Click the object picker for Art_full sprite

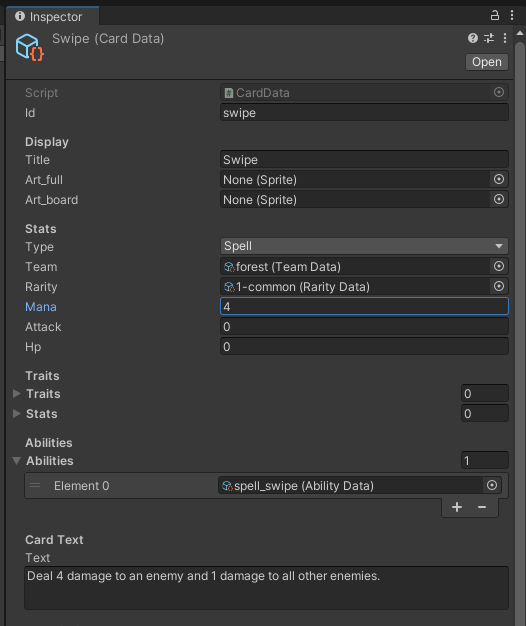click(499, 179)
